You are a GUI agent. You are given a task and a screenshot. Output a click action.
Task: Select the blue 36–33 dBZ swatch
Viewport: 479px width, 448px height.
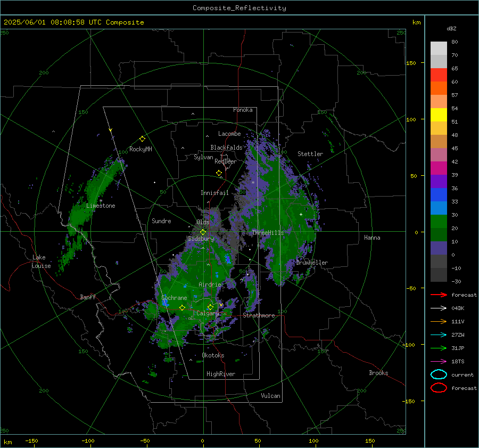439,195
